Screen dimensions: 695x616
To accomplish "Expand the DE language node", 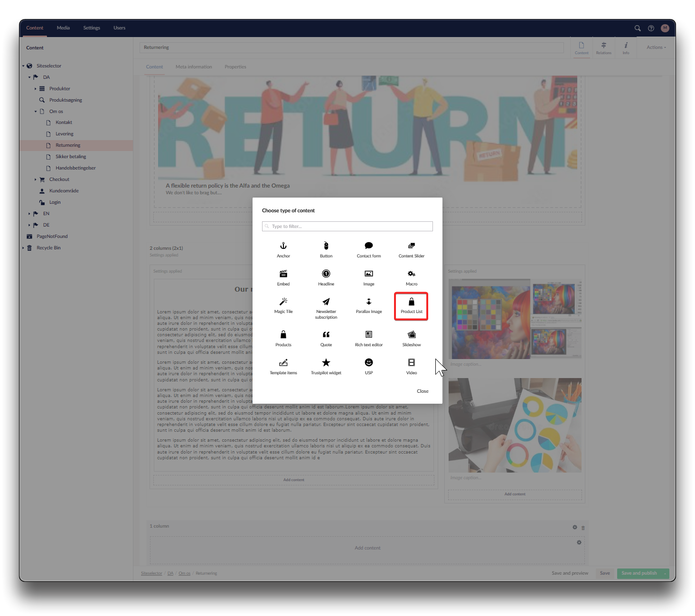I will pos(29,225).
